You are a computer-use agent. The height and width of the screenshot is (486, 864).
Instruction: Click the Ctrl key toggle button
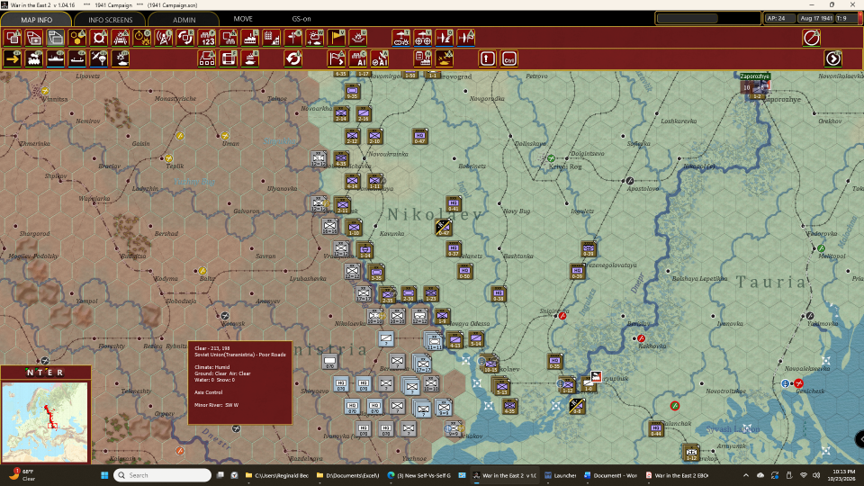click(509, 58)
